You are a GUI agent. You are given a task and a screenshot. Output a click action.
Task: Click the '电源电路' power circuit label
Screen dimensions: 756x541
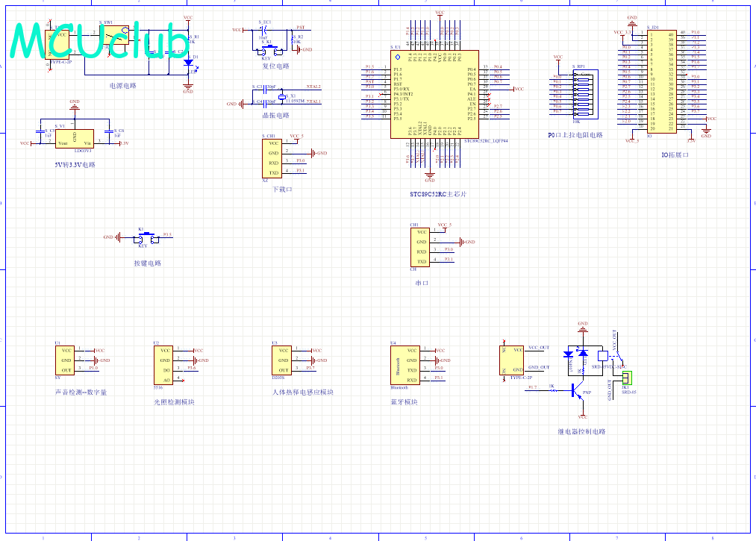(123, 86)
